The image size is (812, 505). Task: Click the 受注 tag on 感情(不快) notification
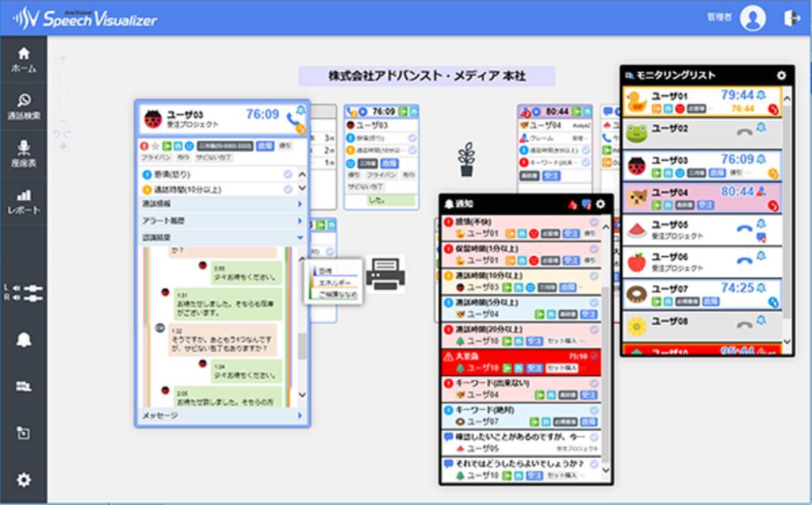571,234
